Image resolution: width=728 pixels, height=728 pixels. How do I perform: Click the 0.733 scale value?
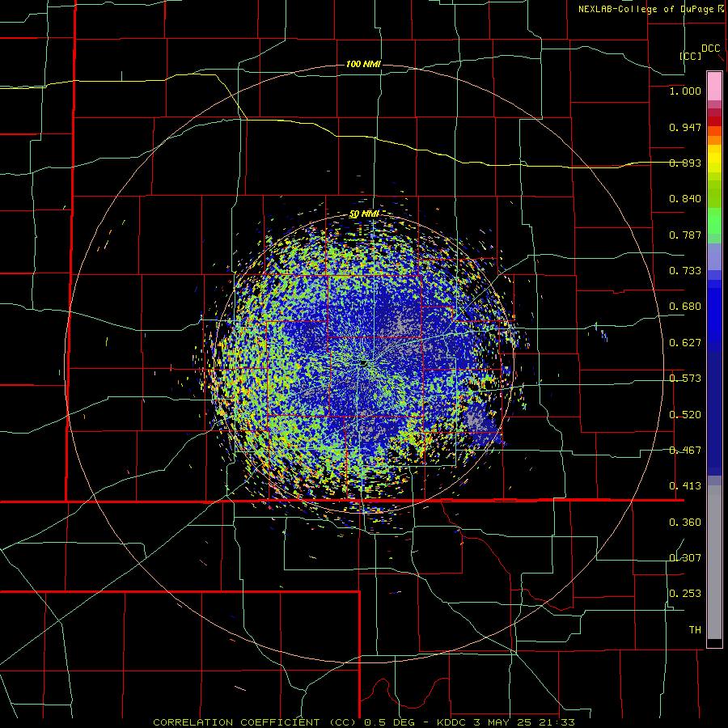tap(685, 271)
